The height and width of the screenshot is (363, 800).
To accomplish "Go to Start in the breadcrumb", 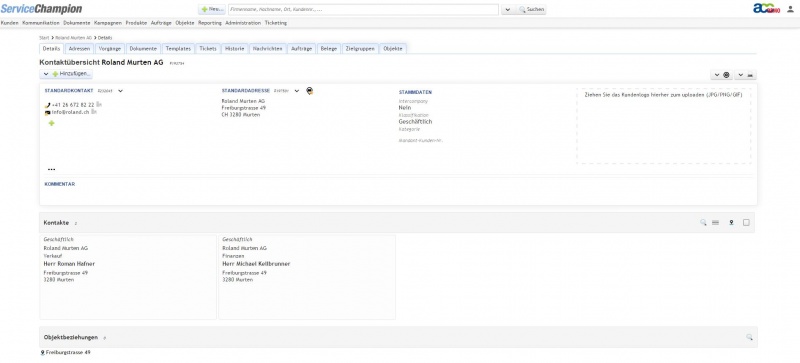I will click(x=44, y=38).
